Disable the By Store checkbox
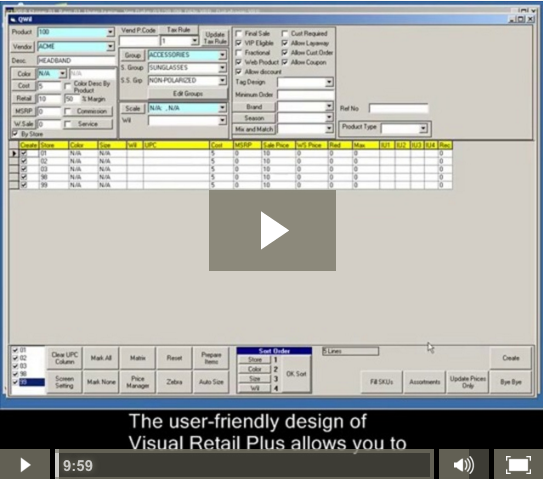This screenshot has height=479, width=543. (15, 133)
